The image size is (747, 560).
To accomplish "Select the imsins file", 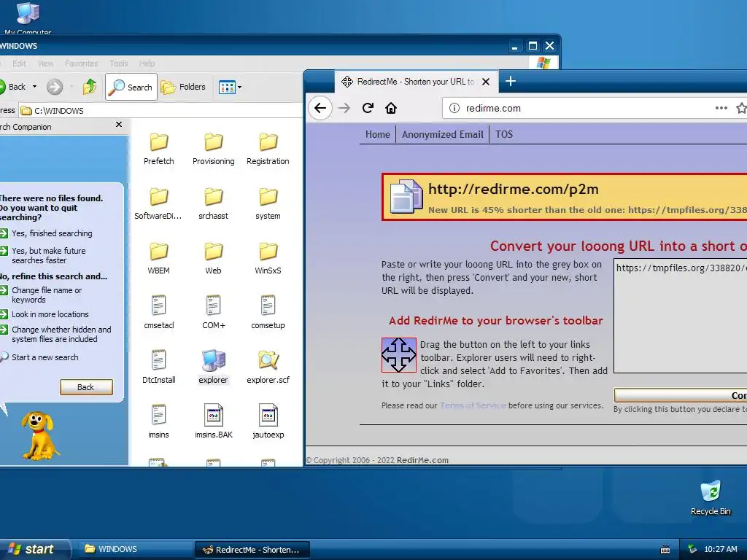I will (x=158, y=422).
